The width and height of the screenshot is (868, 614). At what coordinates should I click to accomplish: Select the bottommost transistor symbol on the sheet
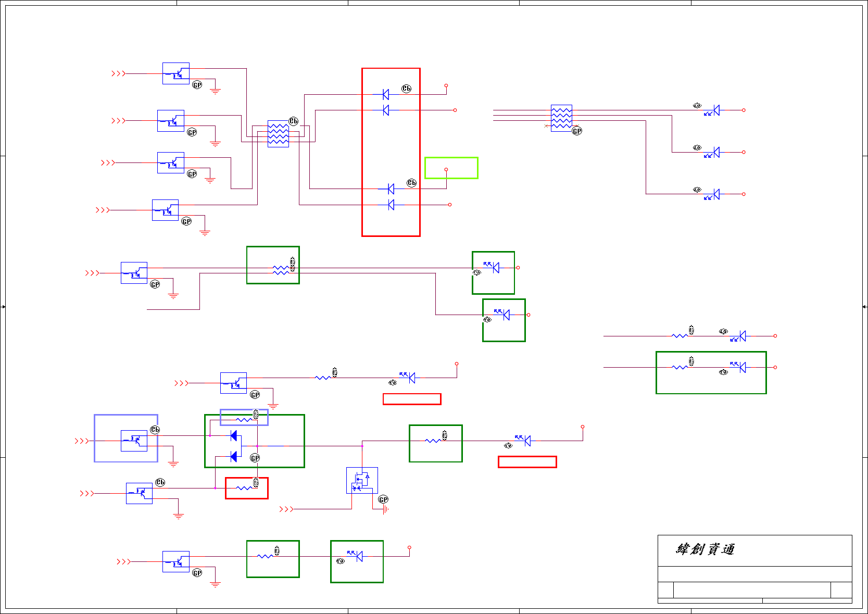(176, 562)
